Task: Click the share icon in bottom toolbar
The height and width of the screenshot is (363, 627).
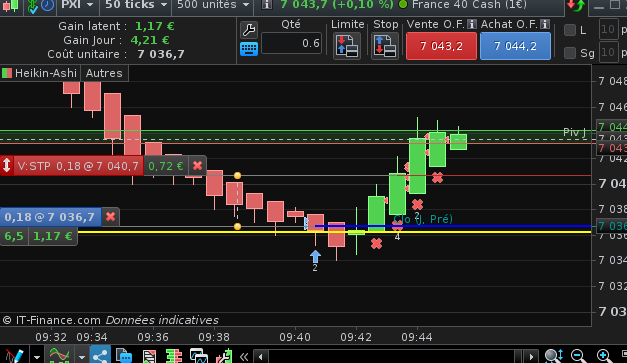Action: coord(100,355)
